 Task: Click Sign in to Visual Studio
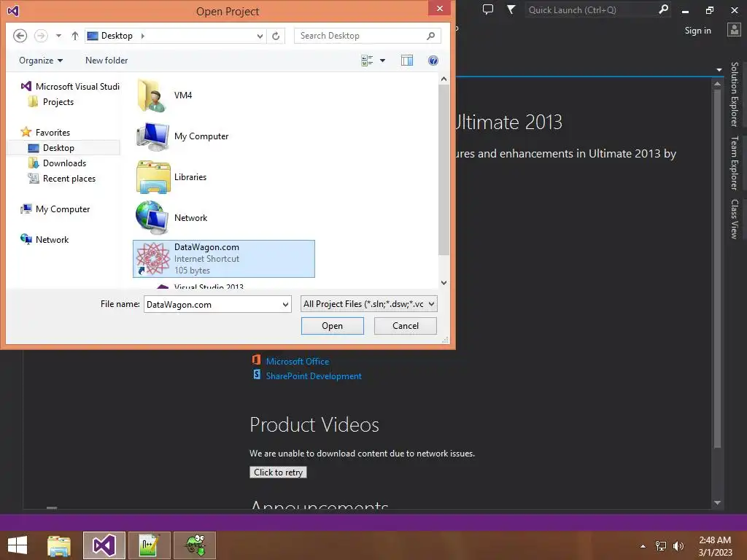click(697, 31)
